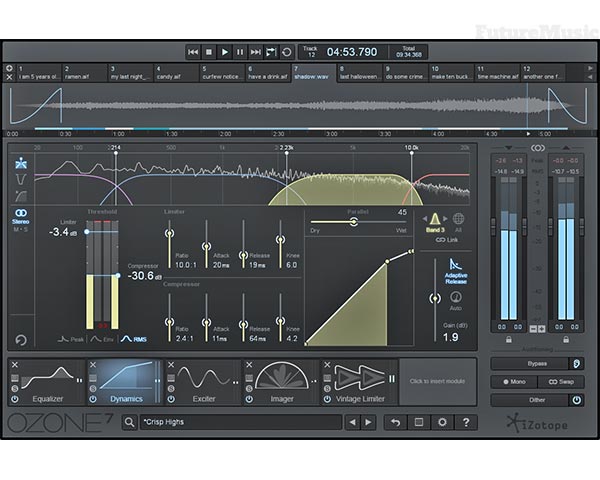This screenshot has width=600, height=480.
Task: Toggle Adaptive Release
Action: click(x=455, y=271)
